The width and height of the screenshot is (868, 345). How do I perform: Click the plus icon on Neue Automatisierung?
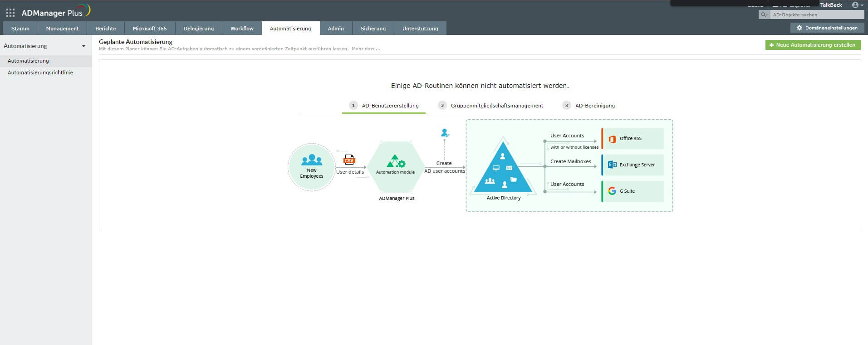pyautogui.click(x=771, y=45)
